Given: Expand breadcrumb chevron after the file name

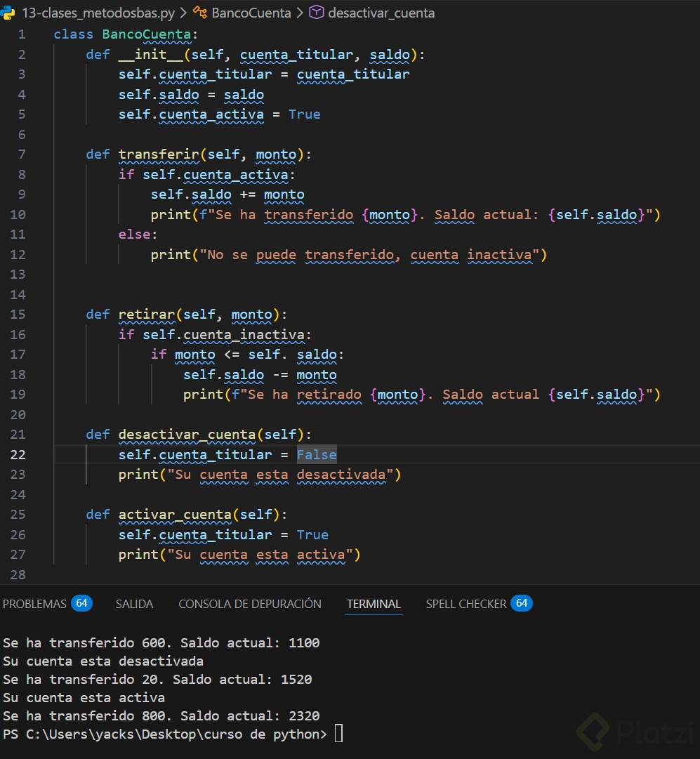Looking at the screenshot, I should (x=183, y=13).
